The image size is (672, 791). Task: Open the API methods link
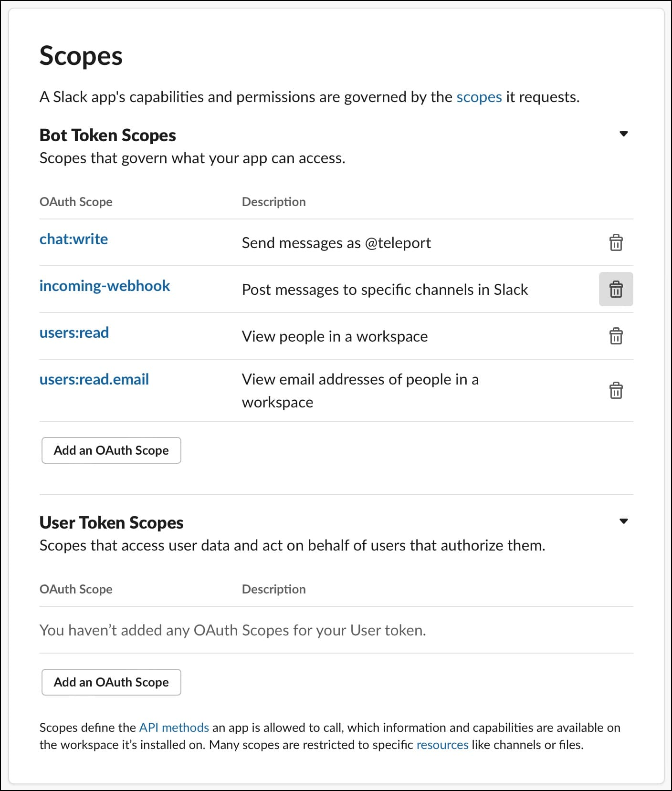[173, 728]
